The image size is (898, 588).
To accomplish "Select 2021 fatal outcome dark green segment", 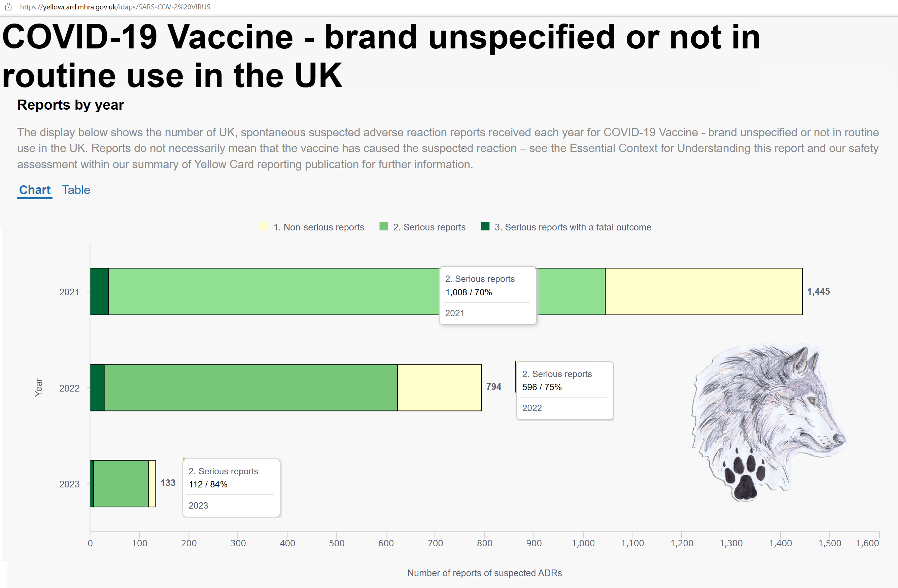I will coord(99,292).
